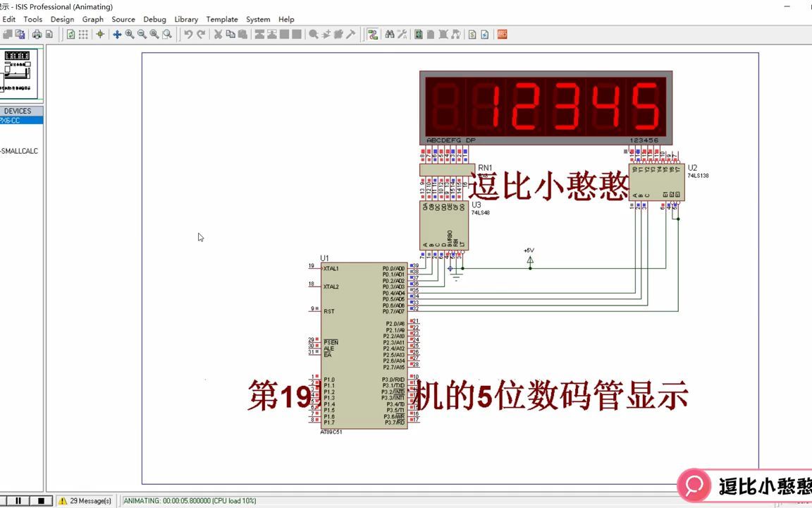
Task: Toggle the pan center crosshair tool
Action: coord(117,34)
